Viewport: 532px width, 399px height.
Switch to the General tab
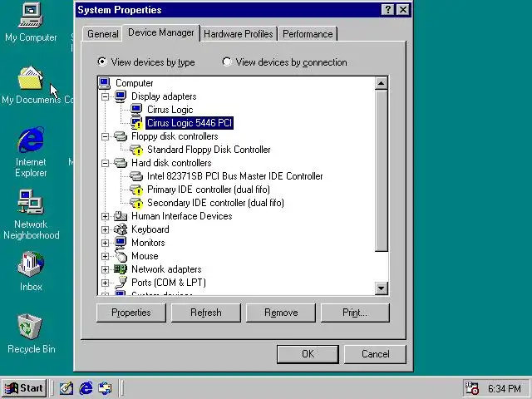click(x=102, y=34)
